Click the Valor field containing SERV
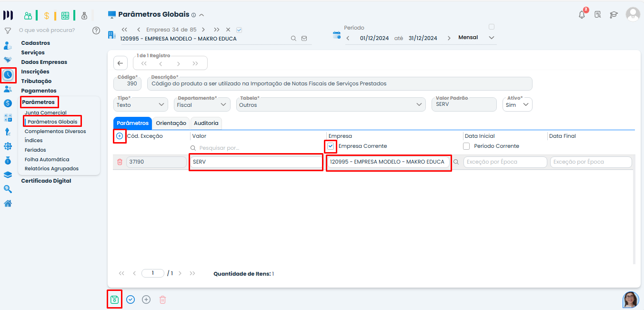644x310 pixels. (x=256, y=162)
